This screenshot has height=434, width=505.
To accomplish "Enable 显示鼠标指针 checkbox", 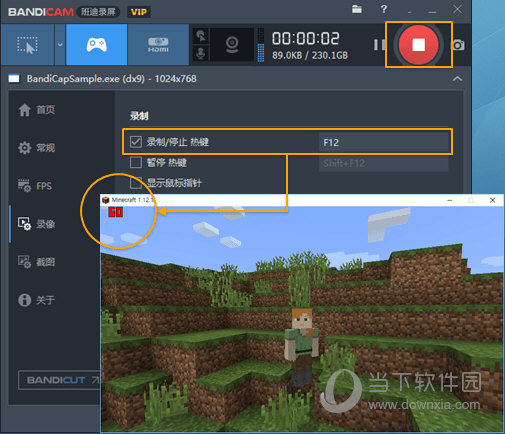I will pyautogui.click(x=136, y=183).
